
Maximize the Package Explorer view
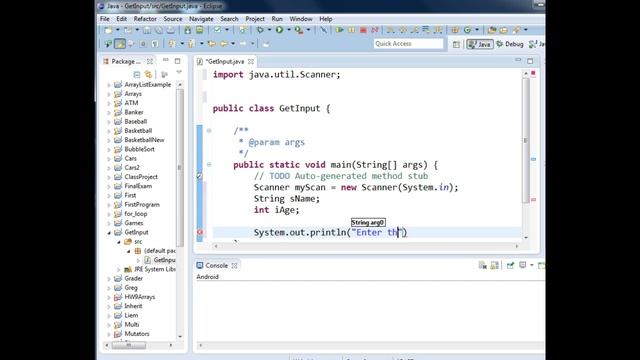pos(178,61)
